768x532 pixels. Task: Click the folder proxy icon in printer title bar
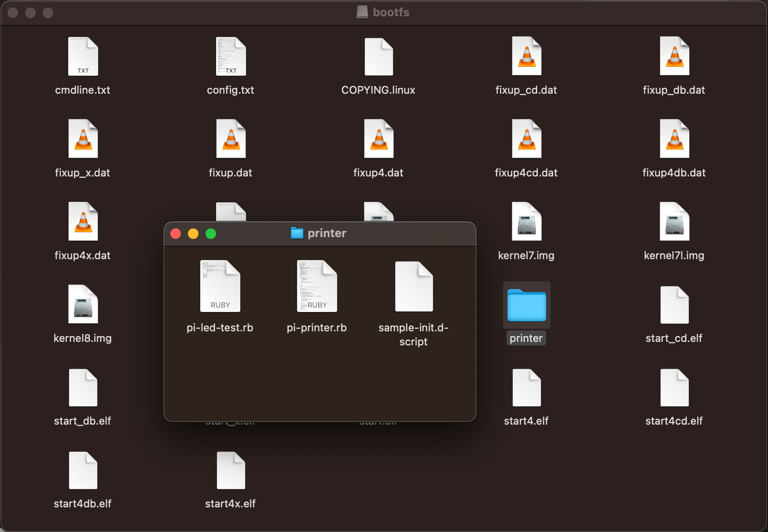point(297,233)
